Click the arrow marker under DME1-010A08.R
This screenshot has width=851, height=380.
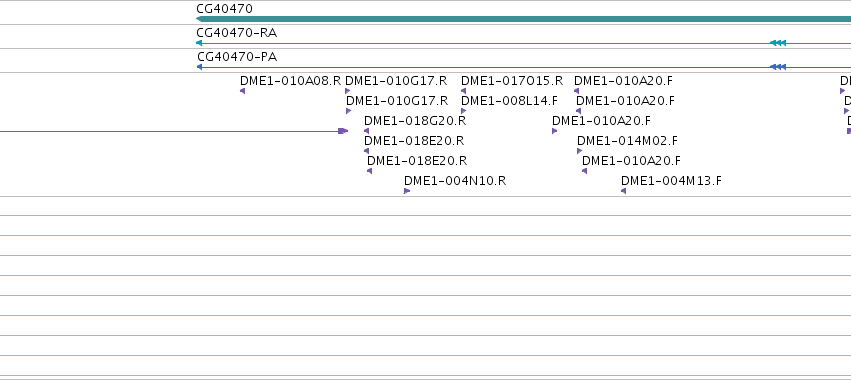coord(243,91)
